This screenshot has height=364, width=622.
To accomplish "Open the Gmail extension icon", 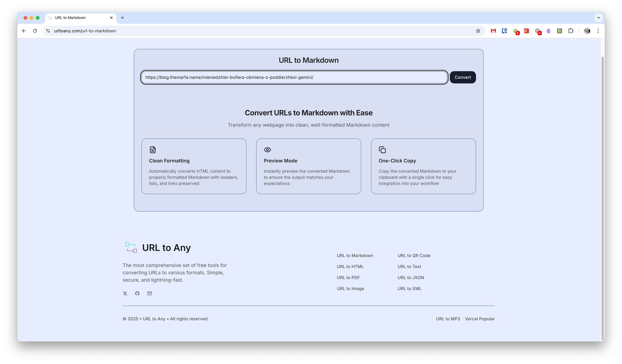I will click(493, 31).
